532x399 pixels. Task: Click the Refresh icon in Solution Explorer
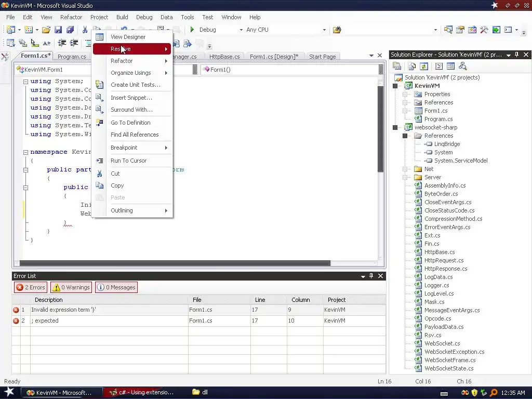click(424, 66)
